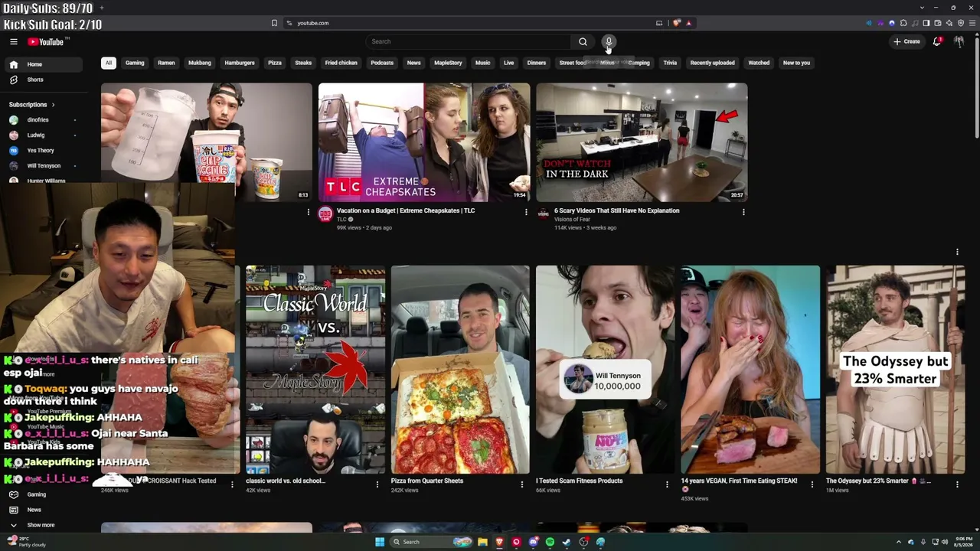Bookmark this page in address bar
The image size is (980, 551).
tap(274, 23)
